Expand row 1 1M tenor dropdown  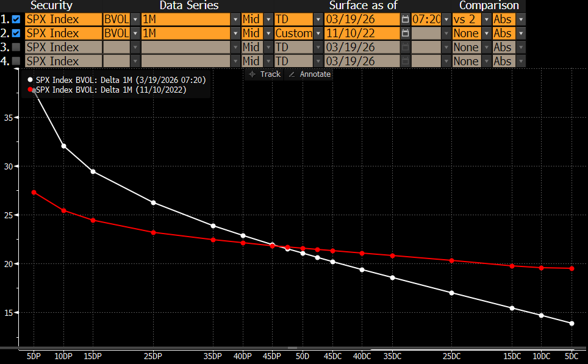coord(235,19)
